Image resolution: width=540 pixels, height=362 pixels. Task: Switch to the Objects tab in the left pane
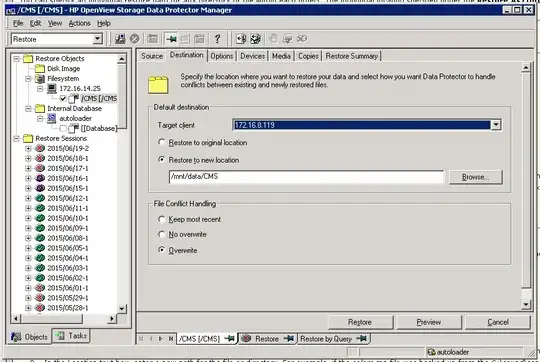pyautogui.click(x=30, y=337)
